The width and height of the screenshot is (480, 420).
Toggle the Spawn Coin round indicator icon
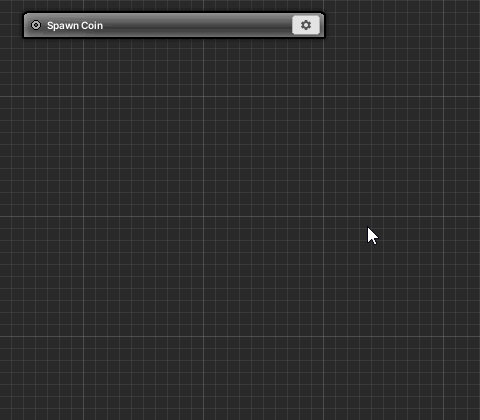[36, 25]
